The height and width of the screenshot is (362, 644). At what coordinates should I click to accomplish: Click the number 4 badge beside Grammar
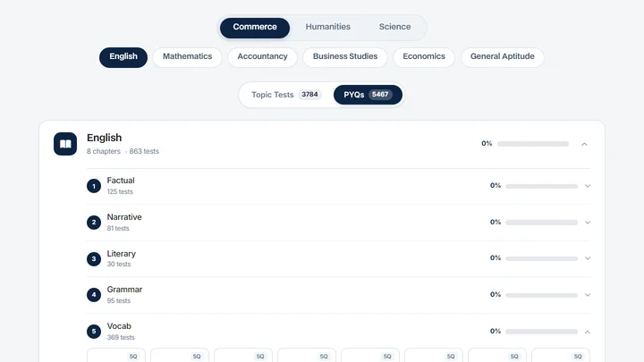coord(94,295)
